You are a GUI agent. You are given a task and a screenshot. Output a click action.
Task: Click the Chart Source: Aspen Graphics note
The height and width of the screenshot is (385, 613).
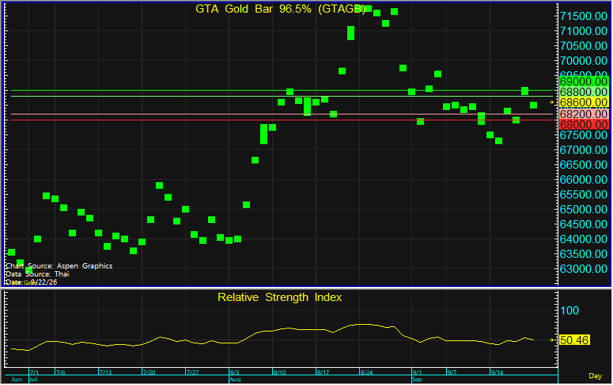point(59,266)
